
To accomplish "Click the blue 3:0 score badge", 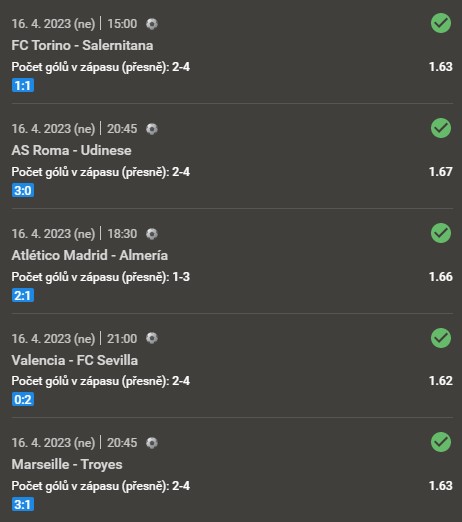I will click(23, 191).
